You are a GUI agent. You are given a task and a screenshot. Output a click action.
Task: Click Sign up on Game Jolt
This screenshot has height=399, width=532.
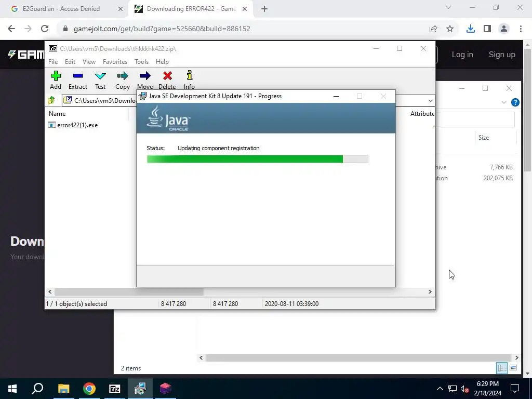tap(502, 55)
